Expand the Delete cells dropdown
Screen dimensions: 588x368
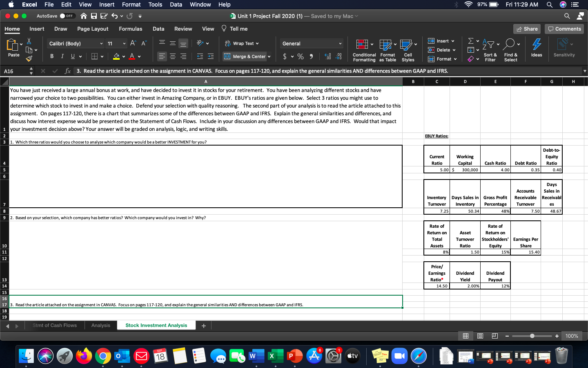pos(454,50)
